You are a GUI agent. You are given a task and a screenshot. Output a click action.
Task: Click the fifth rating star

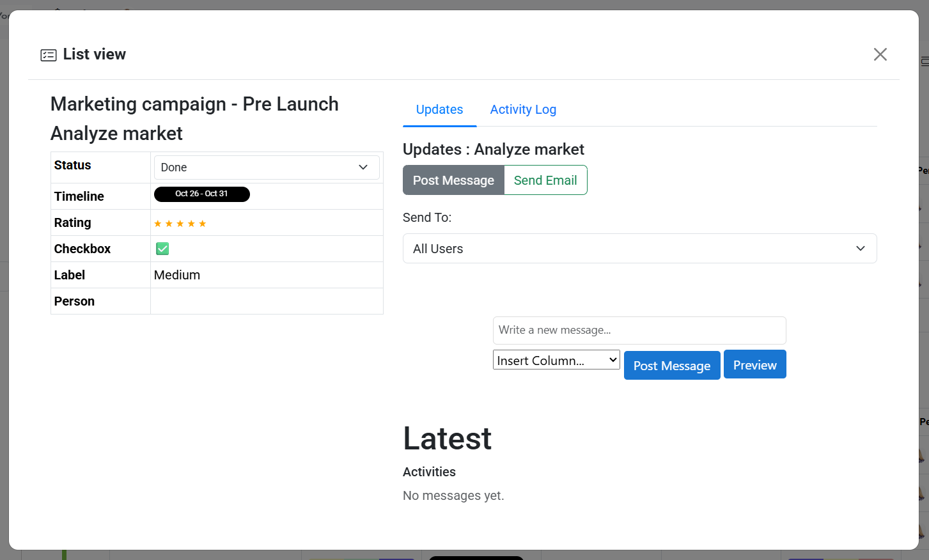point(203,224)
